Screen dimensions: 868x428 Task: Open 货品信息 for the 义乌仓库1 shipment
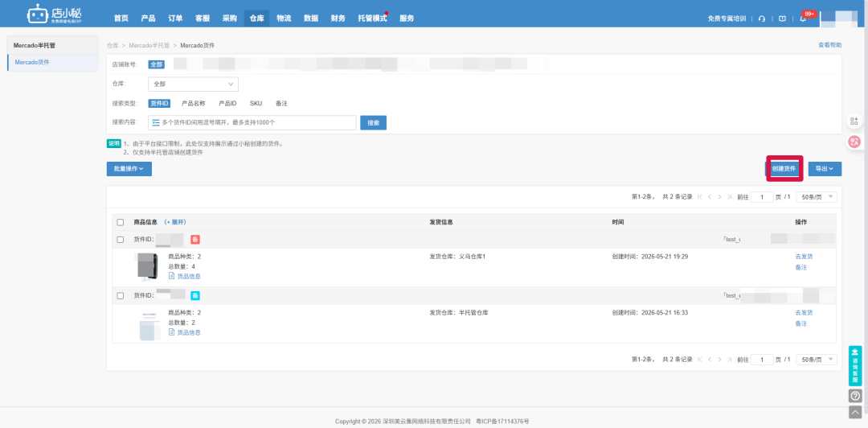tap(184, 276)
